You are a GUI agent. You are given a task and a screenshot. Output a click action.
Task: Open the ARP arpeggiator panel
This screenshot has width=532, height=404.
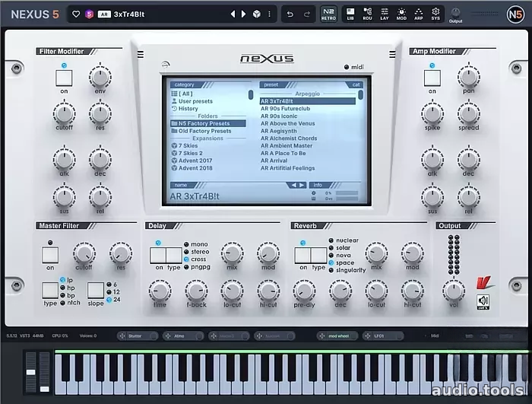418,14
